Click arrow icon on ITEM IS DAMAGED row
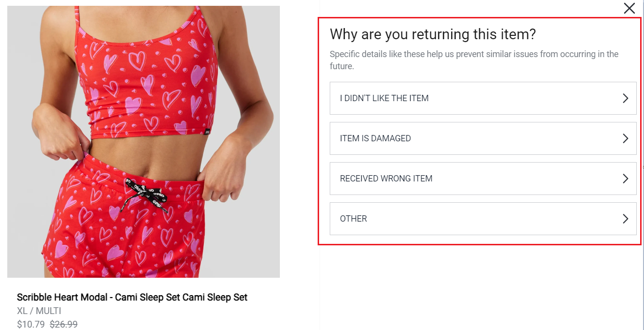The image size is (644, 330). click(x=625, y=138)
